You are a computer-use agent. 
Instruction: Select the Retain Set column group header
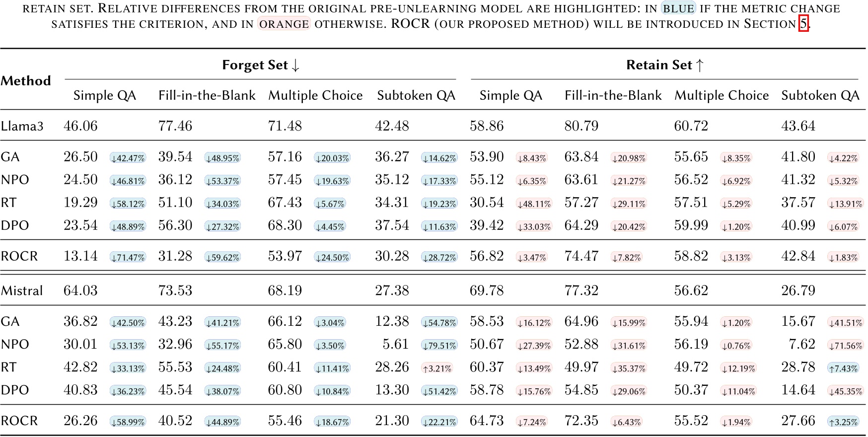[665, 65]
